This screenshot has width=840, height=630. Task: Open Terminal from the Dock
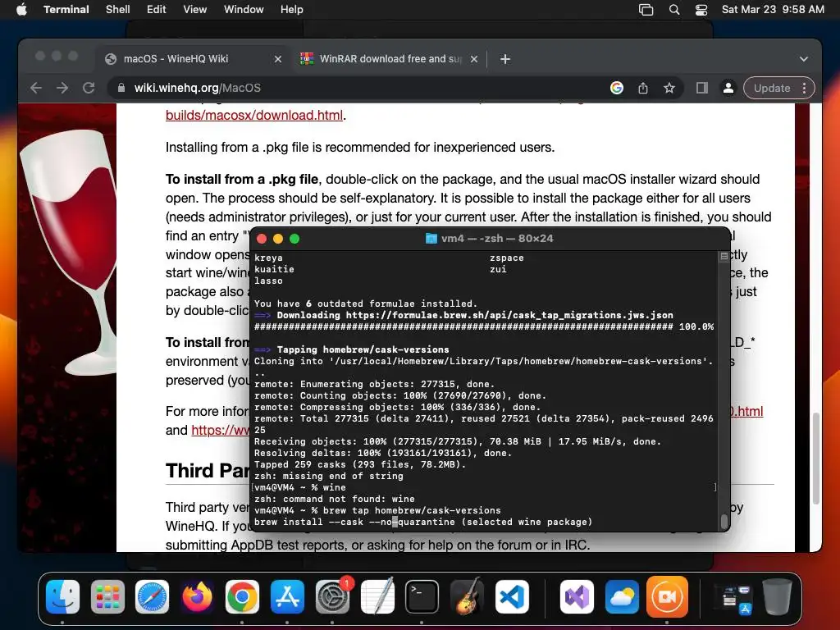click(x=422, y=596)
